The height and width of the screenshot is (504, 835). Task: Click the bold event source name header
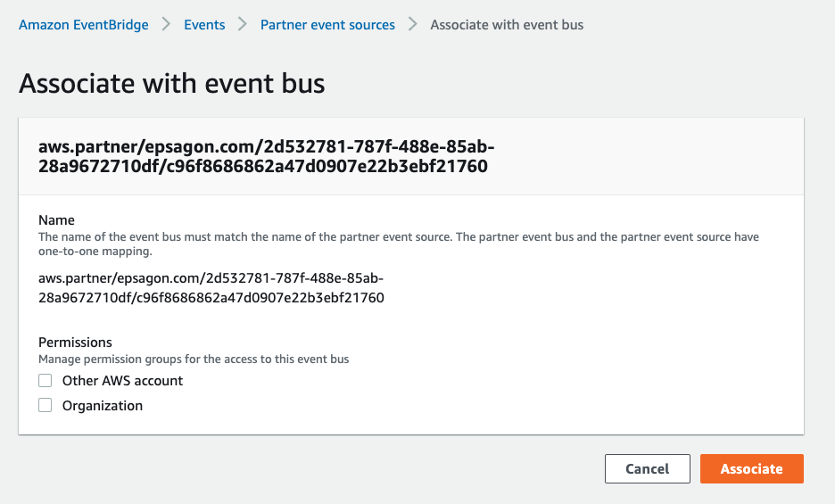266,156
